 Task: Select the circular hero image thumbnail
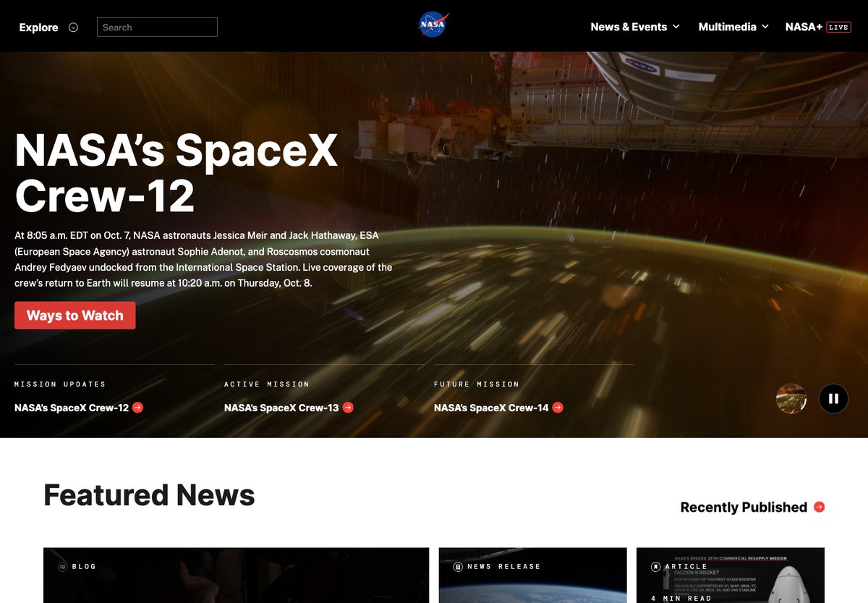coord(791,398)
